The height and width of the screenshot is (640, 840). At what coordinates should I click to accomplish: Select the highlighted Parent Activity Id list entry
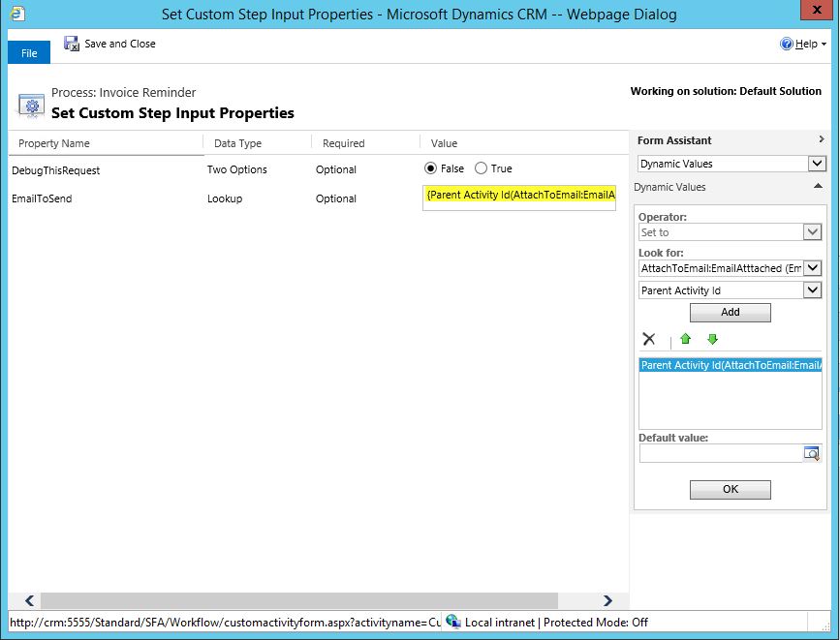click(730, 365)
